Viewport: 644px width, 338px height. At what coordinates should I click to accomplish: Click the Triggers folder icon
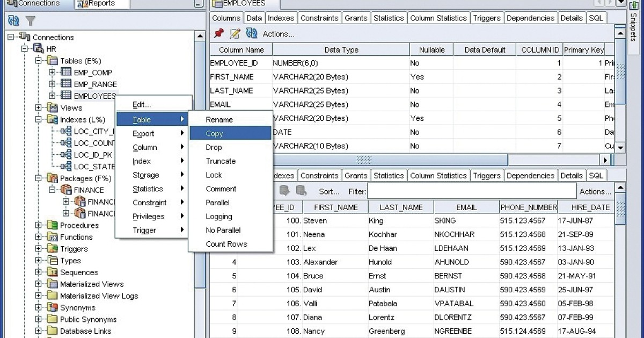coord(53,249)
